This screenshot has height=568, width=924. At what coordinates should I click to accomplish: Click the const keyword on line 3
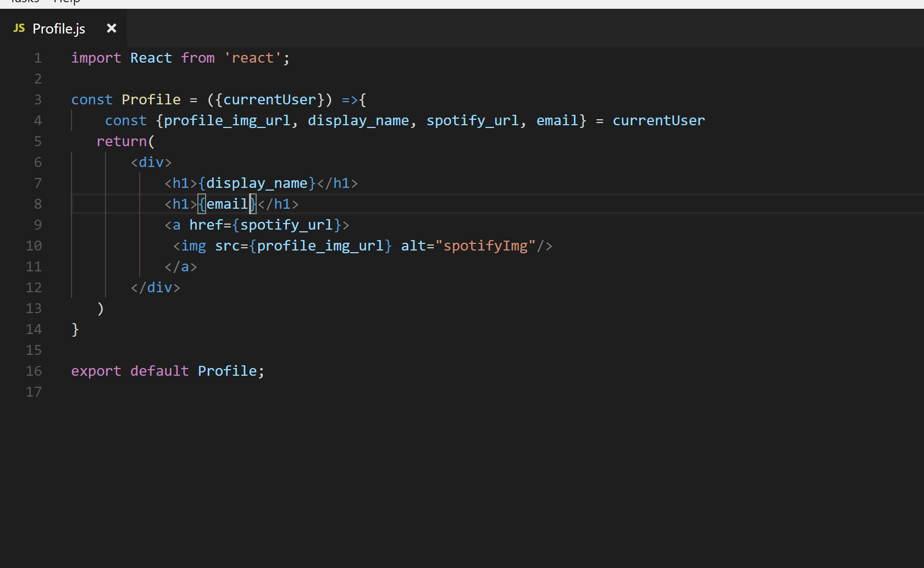pyautogui.click(x=91, y=99)
